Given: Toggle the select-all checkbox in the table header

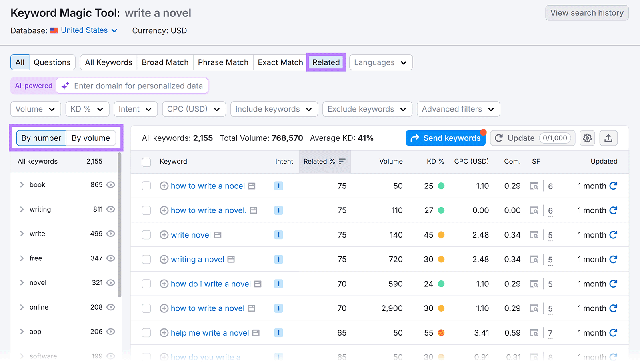Looking at the screenshot, I should coord(146,162).
